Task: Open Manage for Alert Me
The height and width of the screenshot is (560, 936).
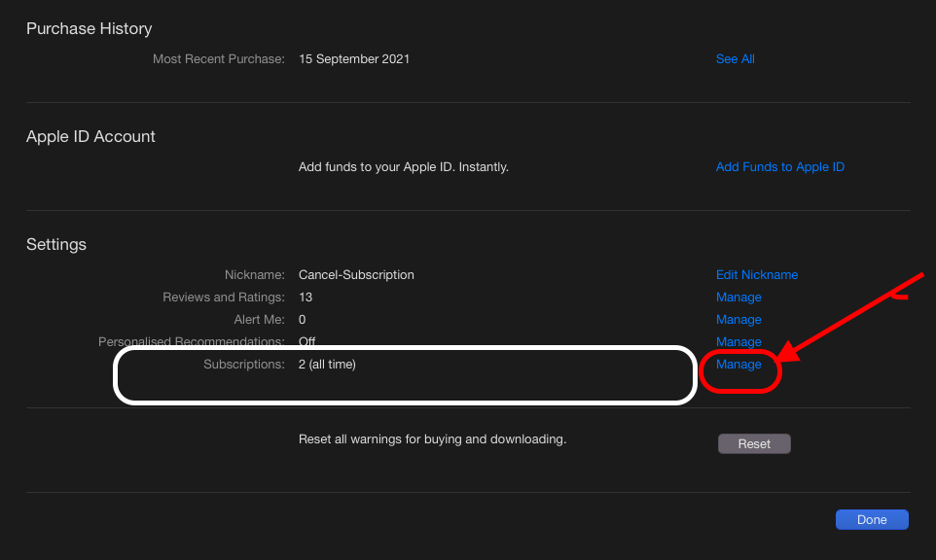Action: tap(738, 320)
